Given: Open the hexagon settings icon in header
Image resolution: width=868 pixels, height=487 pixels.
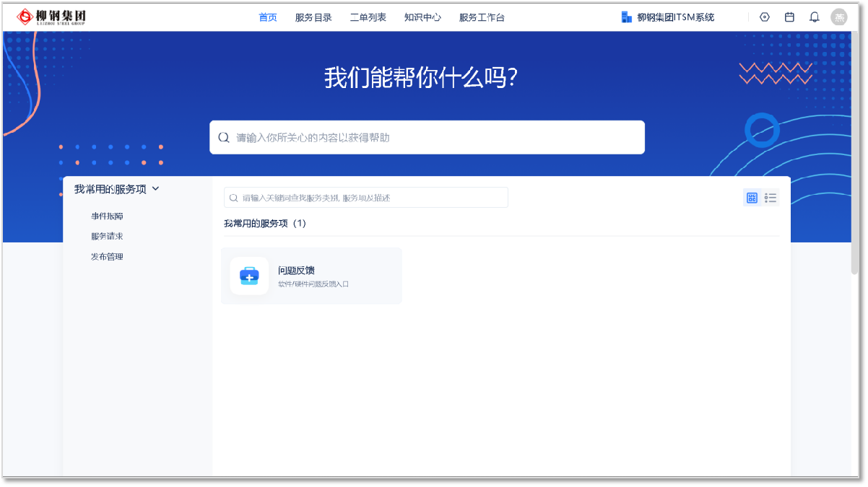Looking at the screenshot, I should point(765,17).
